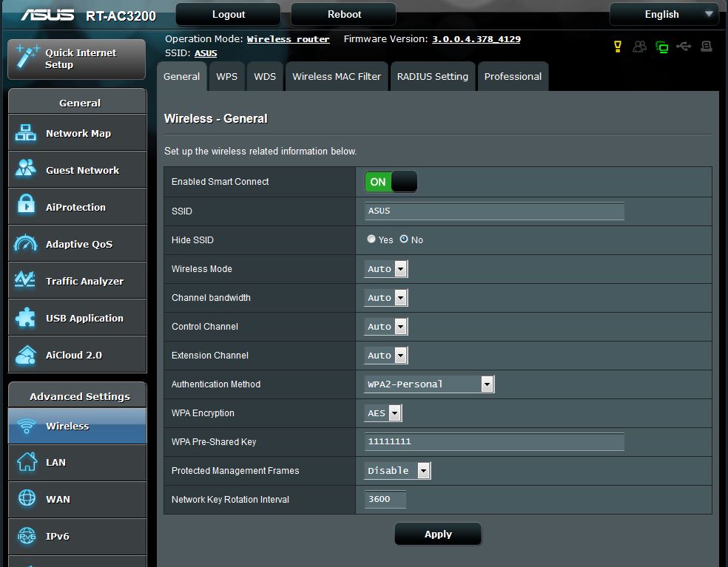Toggle the Enabled Smart Connect switch

(x=391, y=182)
